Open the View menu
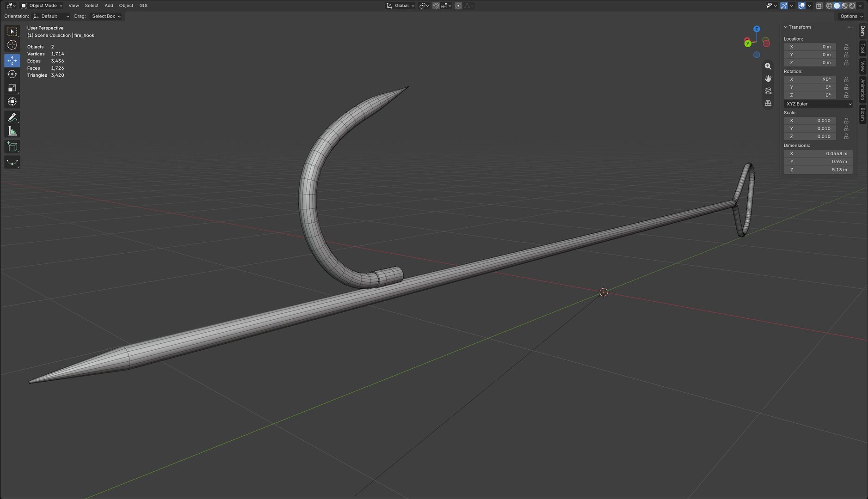The height and width of the screenshot is (499, 868). click(x=74, y=6)
